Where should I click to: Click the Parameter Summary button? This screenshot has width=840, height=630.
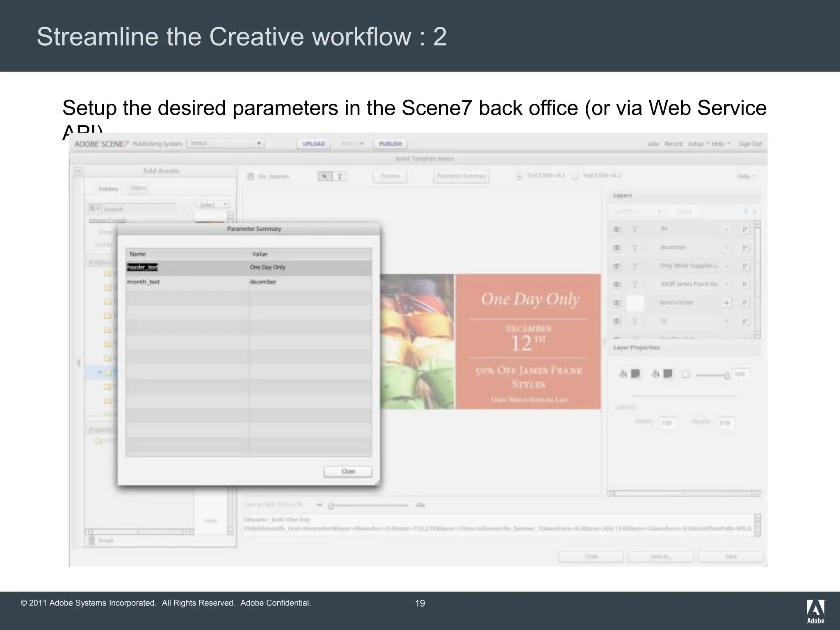pyautogui.click(x=461, y=176)
